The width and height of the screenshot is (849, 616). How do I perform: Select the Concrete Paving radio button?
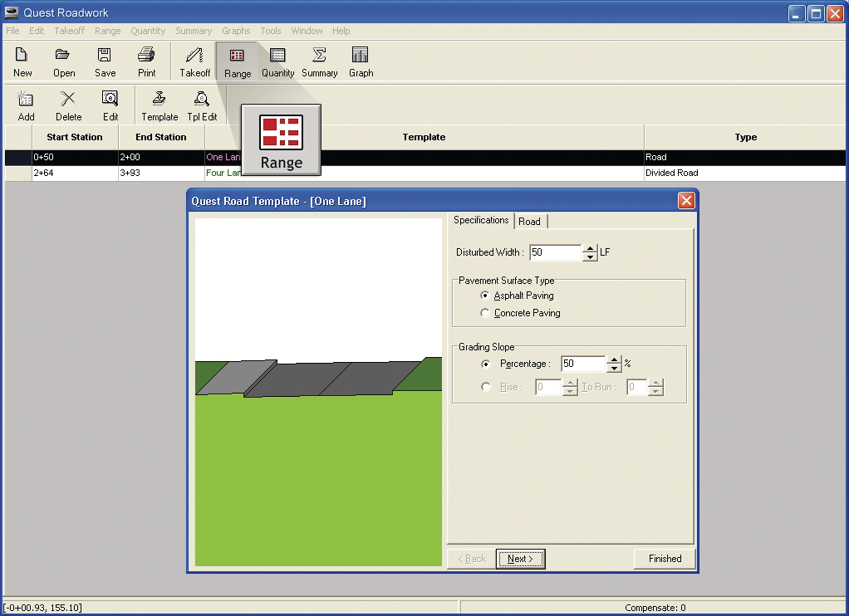click(x=485, y=313)
